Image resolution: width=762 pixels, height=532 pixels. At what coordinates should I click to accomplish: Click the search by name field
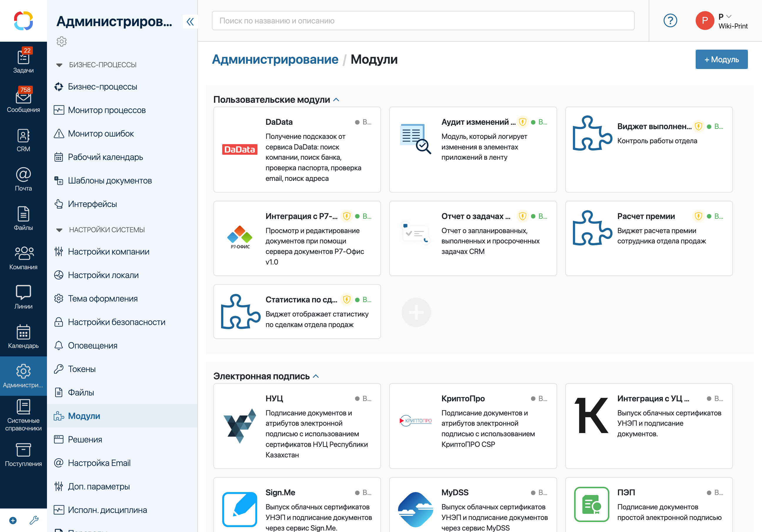click(x=423, y=21)
